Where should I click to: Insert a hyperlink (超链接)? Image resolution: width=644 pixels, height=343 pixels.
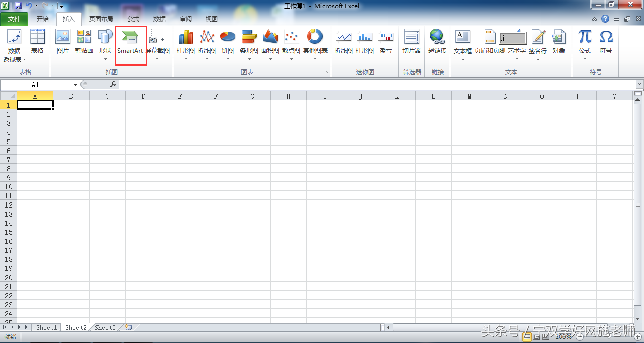pos(437,42)
